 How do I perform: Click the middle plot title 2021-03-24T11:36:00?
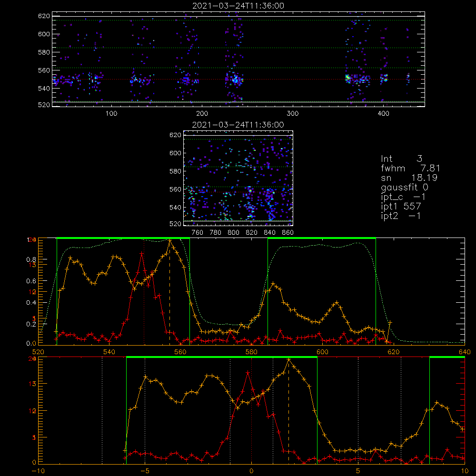[238, 125]
